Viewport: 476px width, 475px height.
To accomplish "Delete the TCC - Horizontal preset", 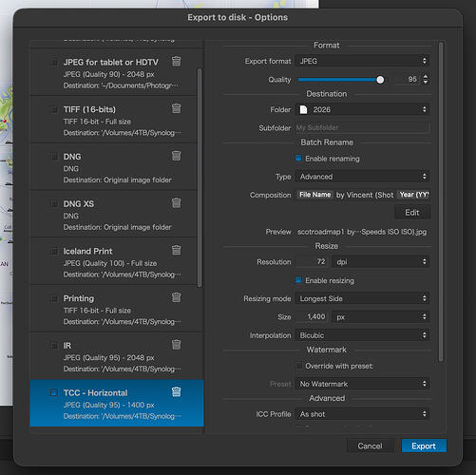I will click(x=177, y=392).
